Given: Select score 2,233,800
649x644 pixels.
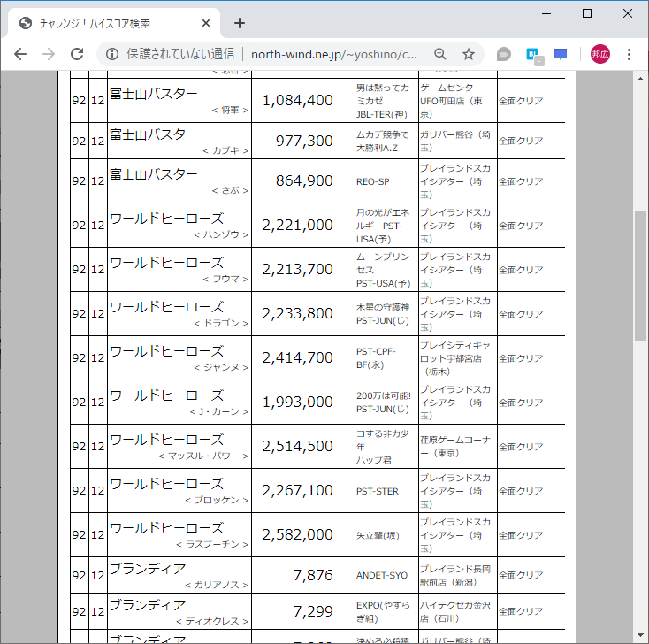Looking at the screenshot, I should tap(298, 313).
